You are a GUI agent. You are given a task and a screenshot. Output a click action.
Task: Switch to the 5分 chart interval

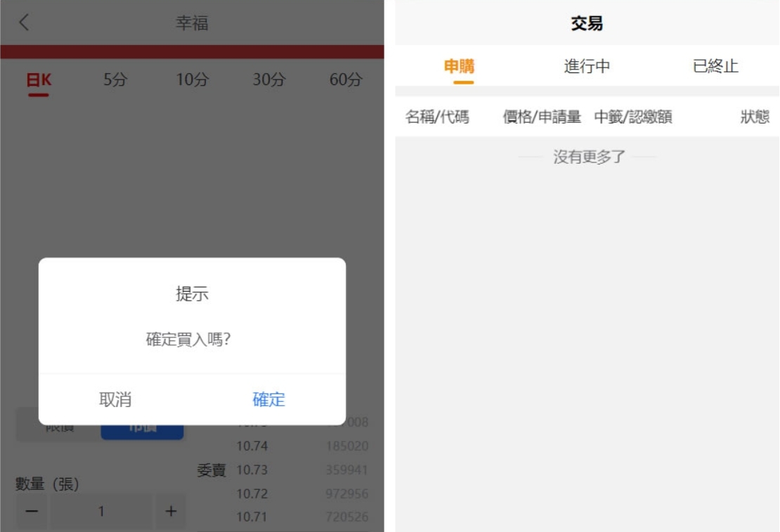click(115, 80)
